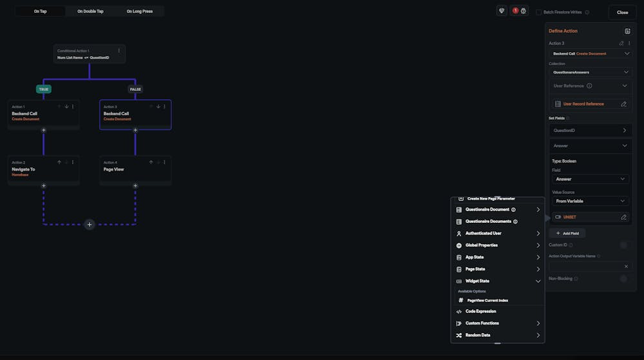The height and width of the screenshot is (360, 644).
Task: Move Action 4 up with arrow icon
Action: [151, 162]
